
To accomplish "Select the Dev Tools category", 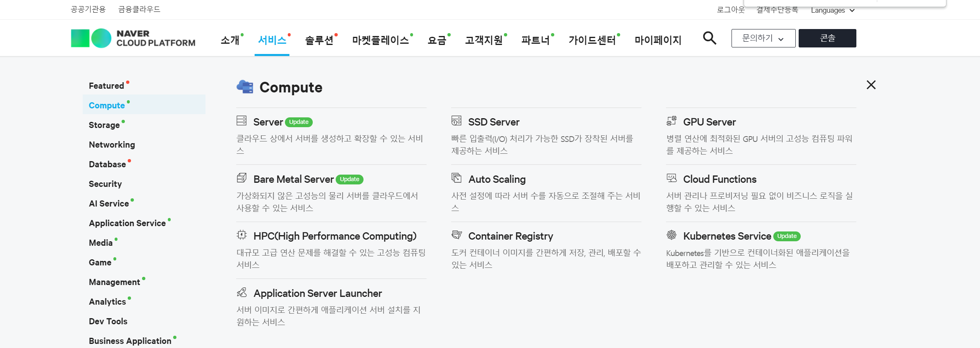I will coord(108,321).
